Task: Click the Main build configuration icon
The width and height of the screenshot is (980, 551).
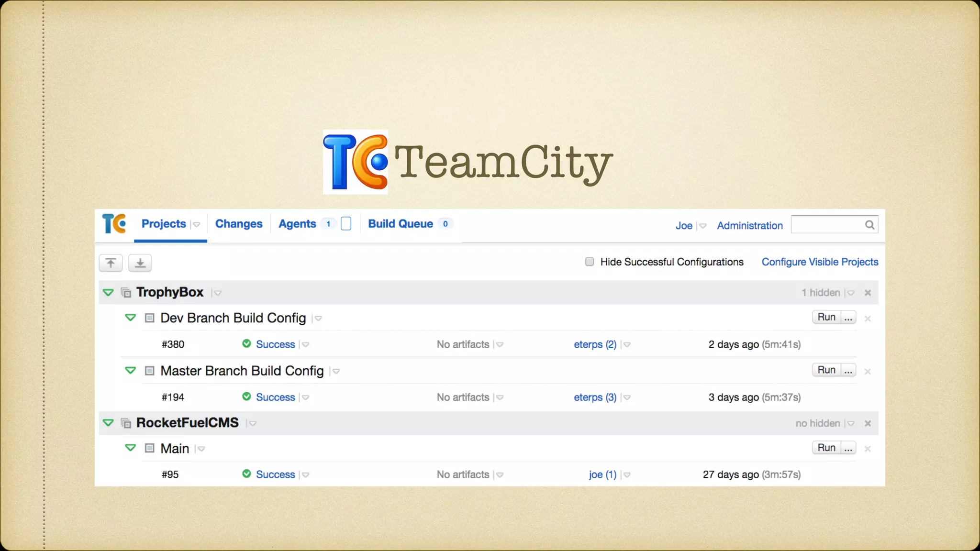Action: [149, 448]
